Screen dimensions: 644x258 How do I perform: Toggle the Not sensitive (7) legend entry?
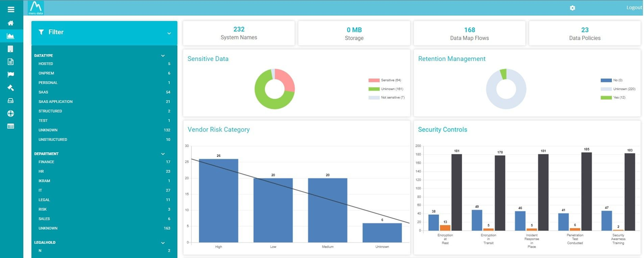point(386,98)
